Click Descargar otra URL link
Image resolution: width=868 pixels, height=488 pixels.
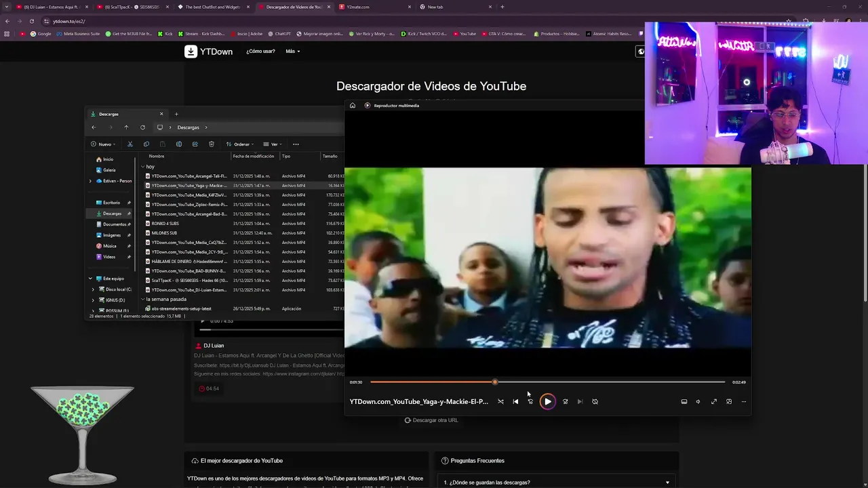(x=431, y=420)
